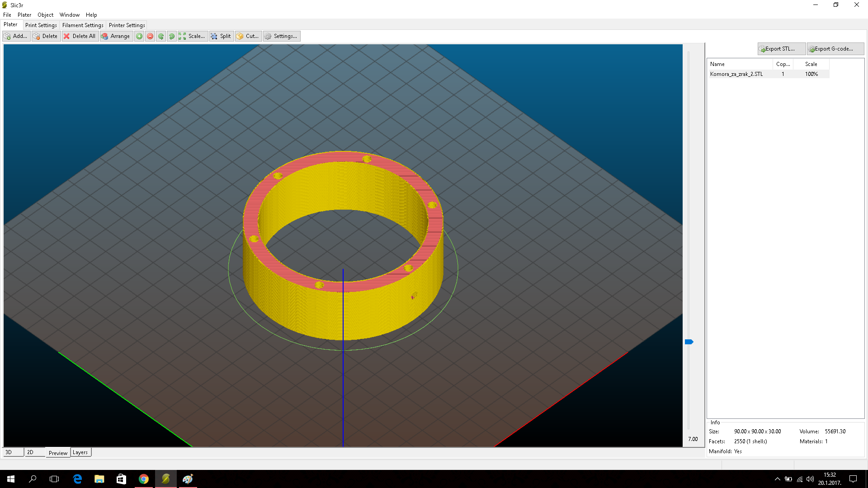Open the File menu
868x488 pixels.
[7, 15]
